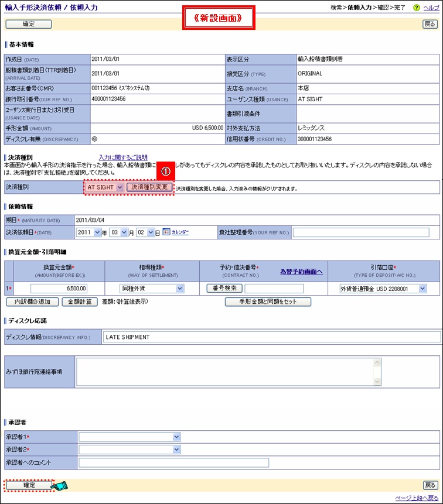443x504 pixels.
Task: Open the calendar icon next to 決済依頼日
Action: tap(166, 232)
